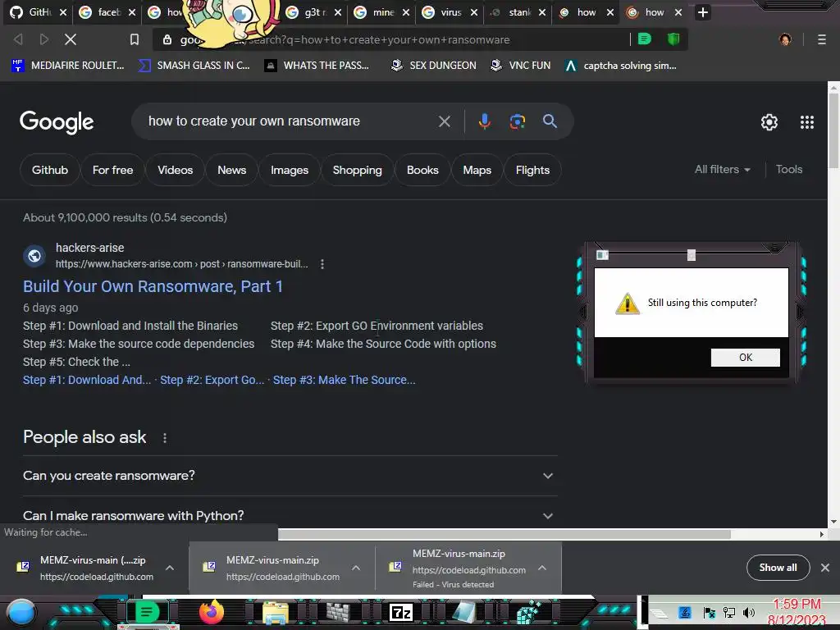Filter results by Maps
The width and height of the screenshot is (840, 630).
point(477,170)
